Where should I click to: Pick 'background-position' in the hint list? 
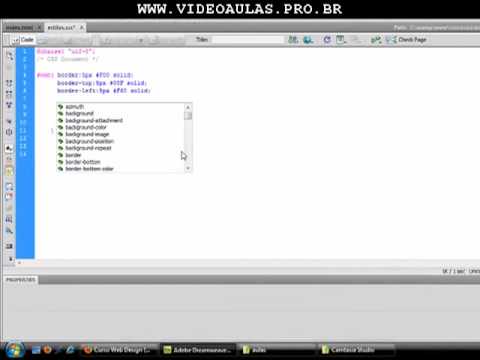coord(120,141)
